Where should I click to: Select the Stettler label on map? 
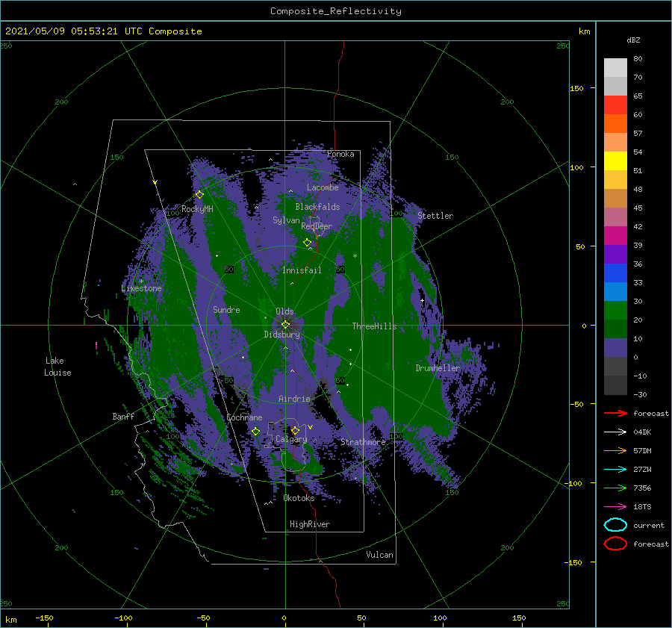435,216
